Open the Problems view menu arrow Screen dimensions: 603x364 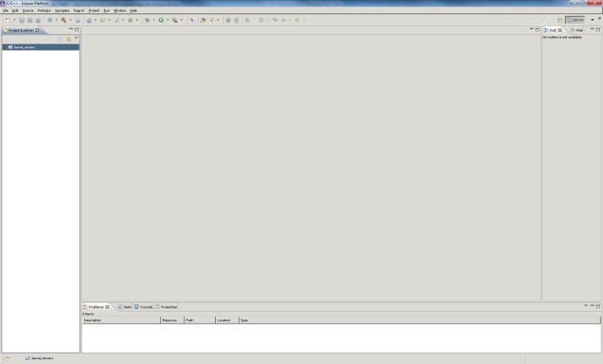click(586, 306)
